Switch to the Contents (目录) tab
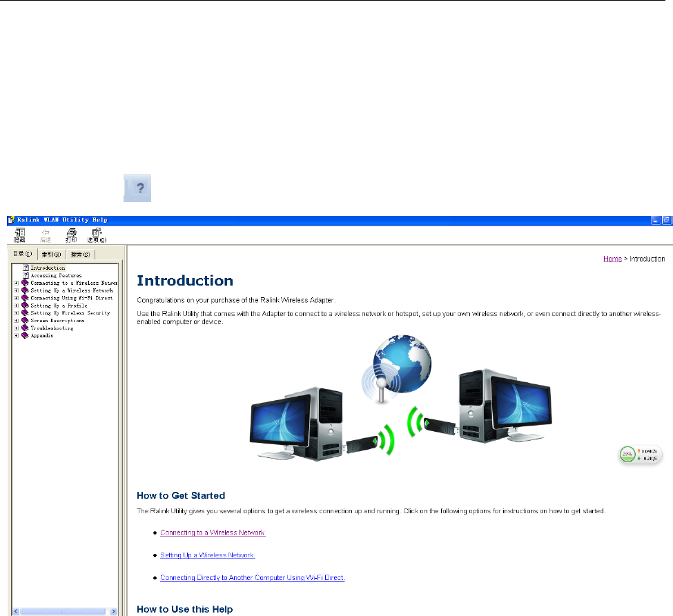Image resolution: width=673 pixels, height=616 pixels. coord(23,254)
